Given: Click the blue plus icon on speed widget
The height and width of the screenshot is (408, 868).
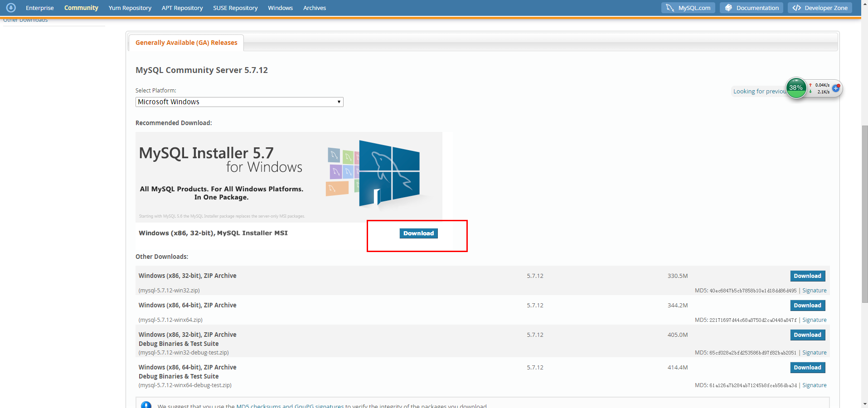Looking at the screenshot, I should coord(836,88).
